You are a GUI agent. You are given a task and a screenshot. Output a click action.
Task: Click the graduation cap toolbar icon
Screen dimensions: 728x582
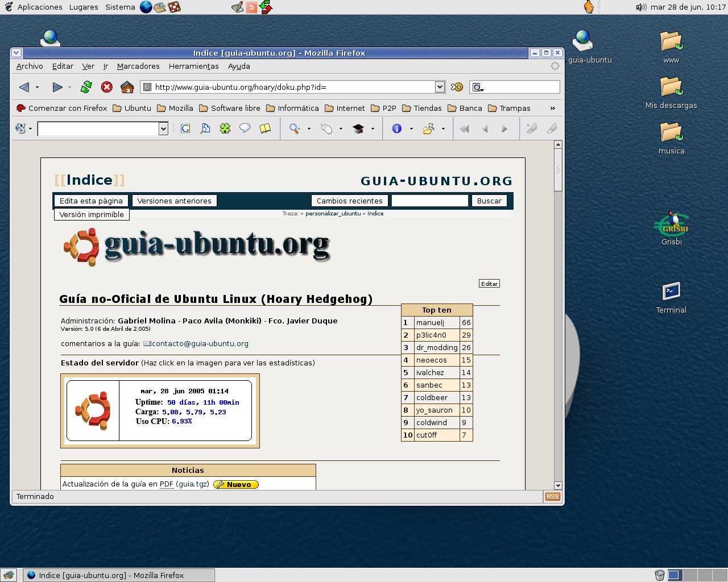tap(358, 128)
